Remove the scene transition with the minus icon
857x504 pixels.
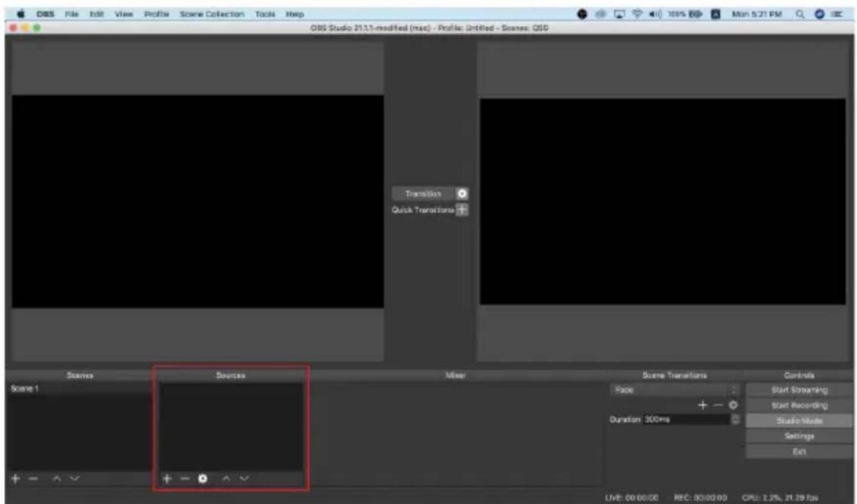(x=718, y=405)
